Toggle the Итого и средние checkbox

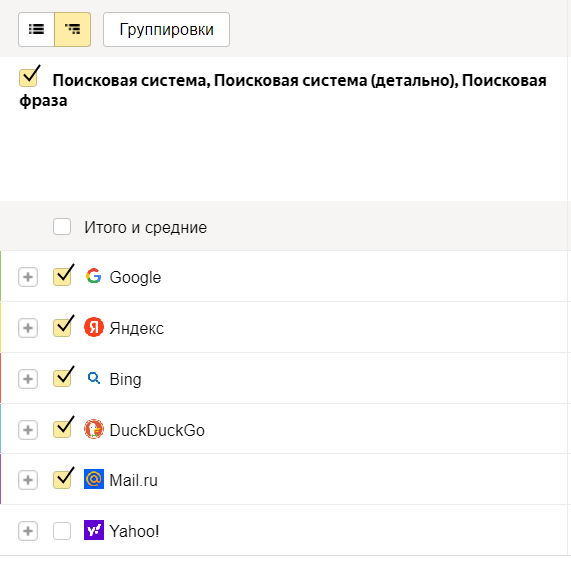(x=62, y=226)
